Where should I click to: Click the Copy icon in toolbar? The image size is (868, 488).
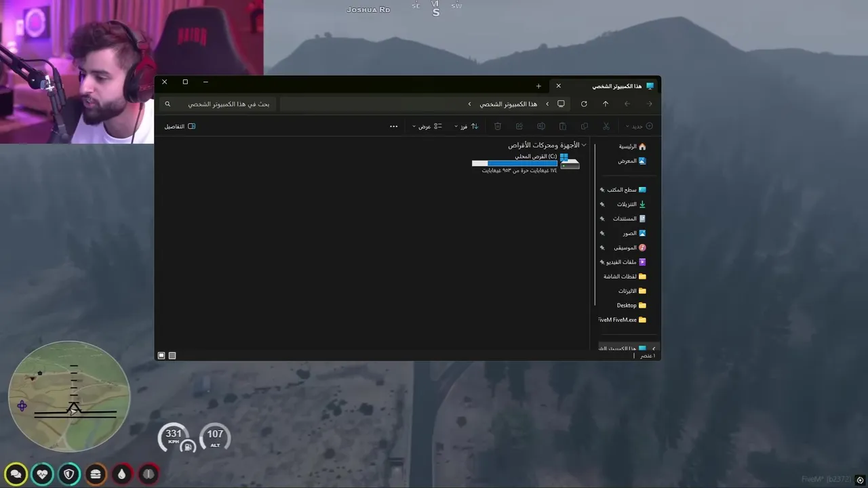(x=585, y=126)
